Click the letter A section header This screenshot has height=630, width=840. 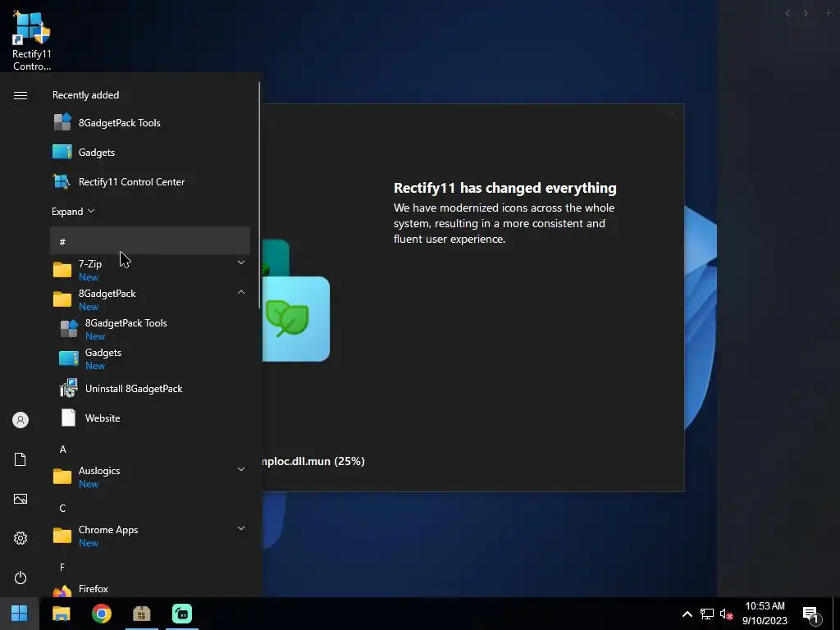pyautogui.click(x=62, y=449)
